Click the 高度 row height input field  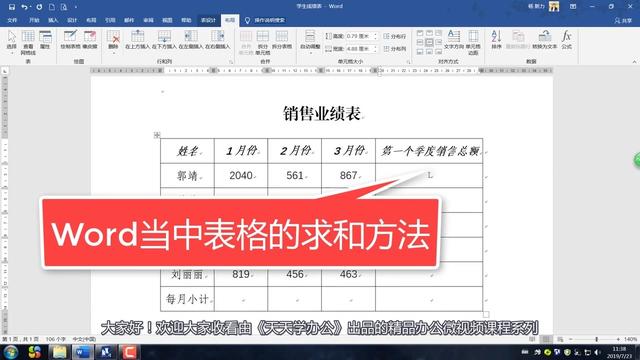pyautogui.click(x=359, y=36)
